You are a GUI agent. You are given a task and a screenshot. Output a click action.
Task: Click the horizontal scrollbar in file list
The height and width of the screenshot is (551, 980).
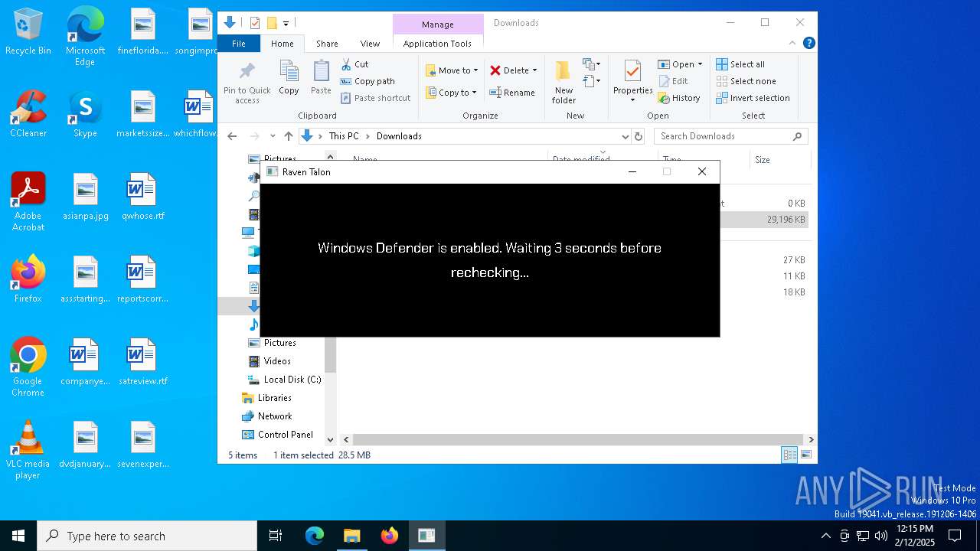(x=578, y=439)
